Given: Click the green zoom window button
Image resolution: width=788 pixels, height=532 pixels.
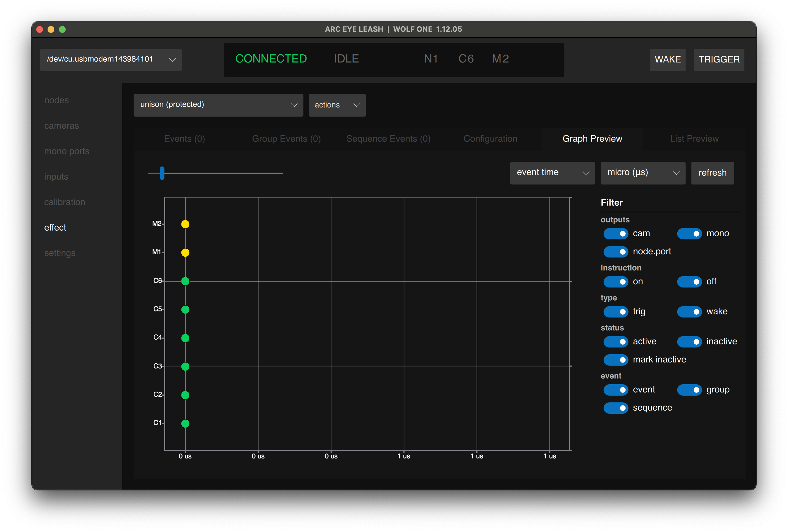Looking at the screenshot, I should [62, 29].
